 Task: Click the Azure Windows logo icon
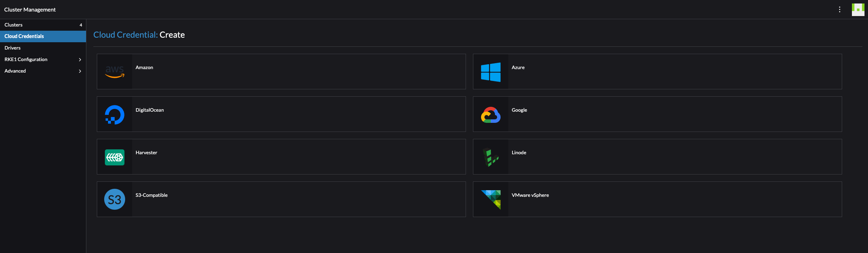pyautogui.click(x=491, y=72)
